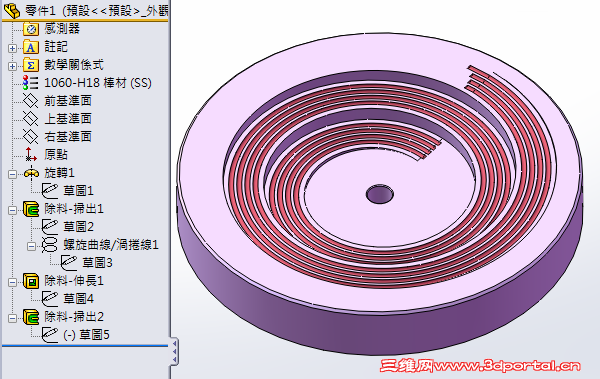The height and width of the screenshot is (379, 600).
Task: Click the (-) 草圖5 sketch icon
Action: (50, 335)
